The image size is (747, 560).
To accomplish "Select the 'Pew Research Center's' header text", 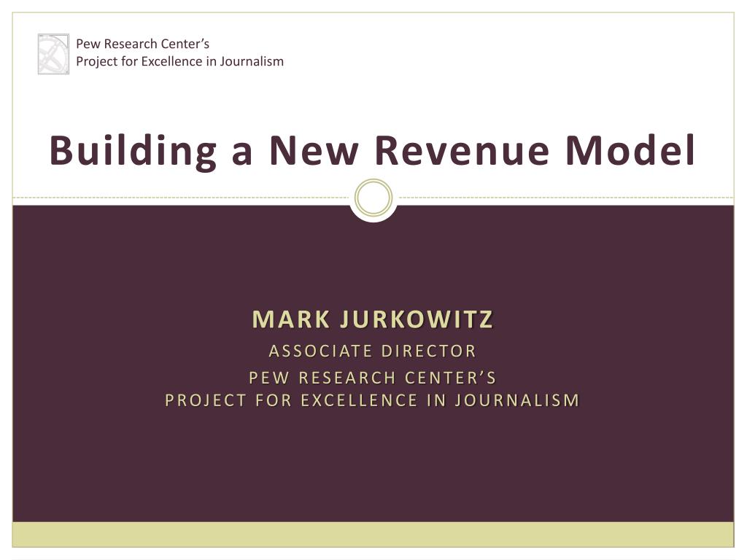I will point(142,44).
